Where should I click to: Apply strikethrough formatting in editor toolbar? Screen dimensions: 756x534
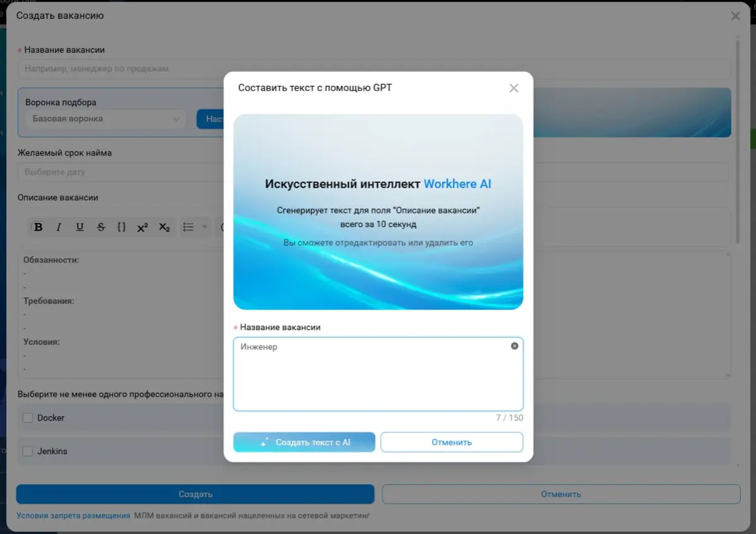coord(101,227)
